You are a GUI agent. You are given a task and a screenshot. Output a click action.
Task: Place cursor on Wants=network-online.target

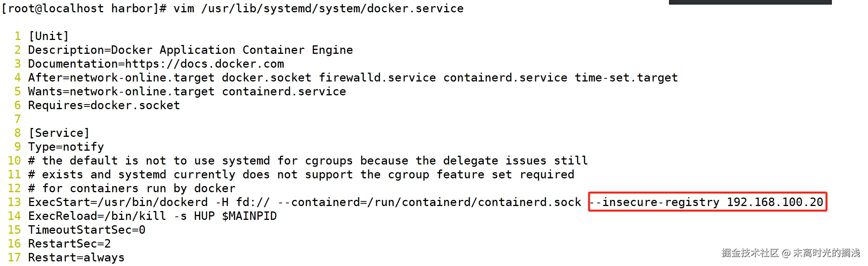121,91
